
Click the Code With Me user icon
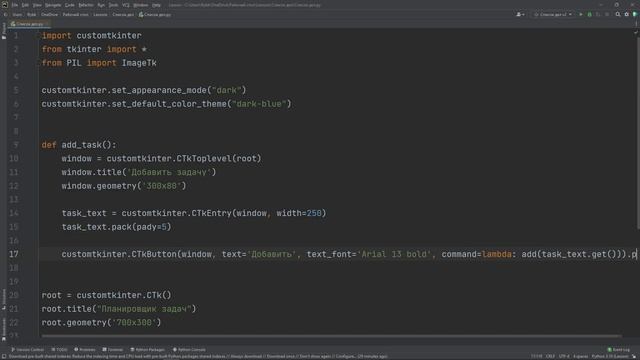coord(520,14)
